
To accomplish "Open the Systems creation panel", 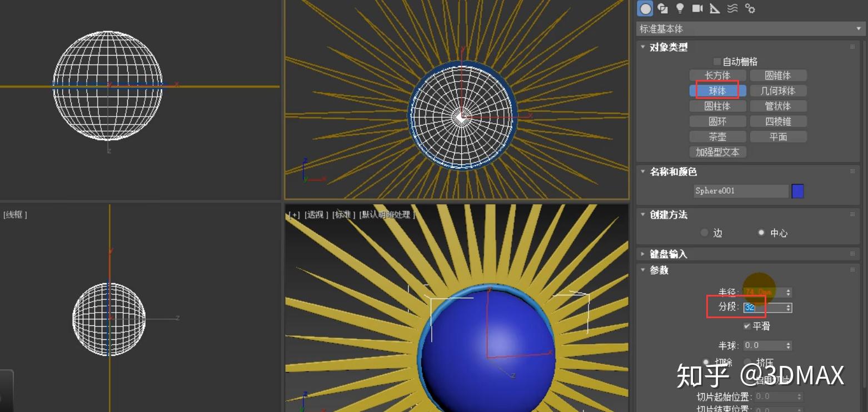I will 751,8.
